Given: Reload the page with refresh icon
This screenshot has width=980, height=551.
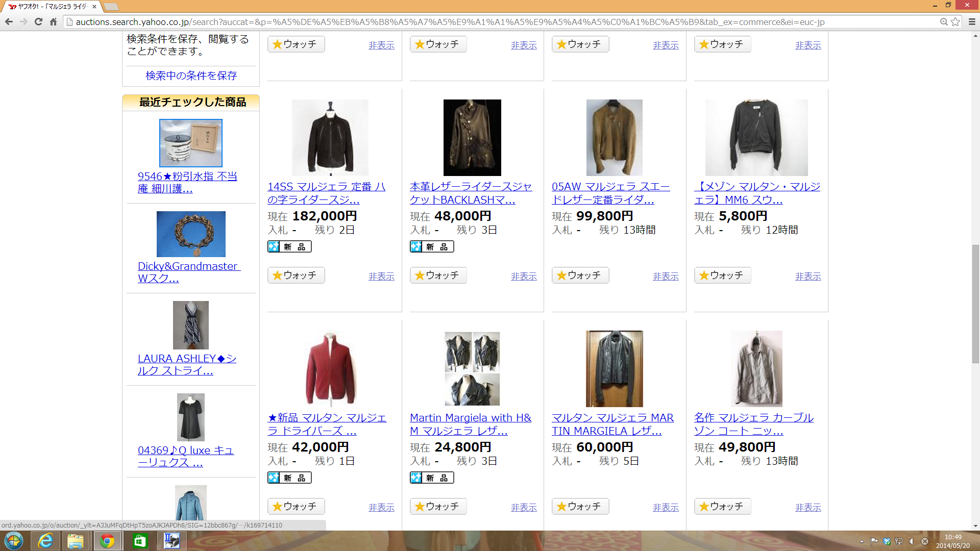Looking at the screenshot, I should (38, 22).
